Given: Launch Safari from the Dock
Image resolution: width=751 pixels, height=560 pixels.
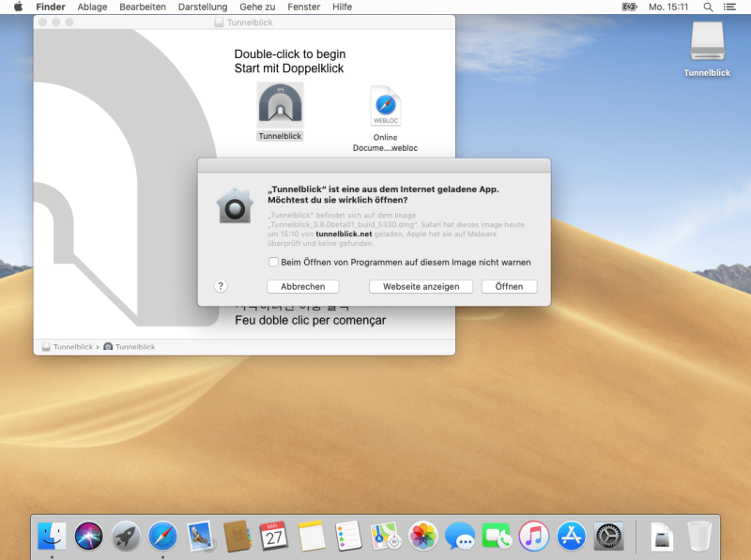Looking at the screenshot, I should click(x=162, y=537).
